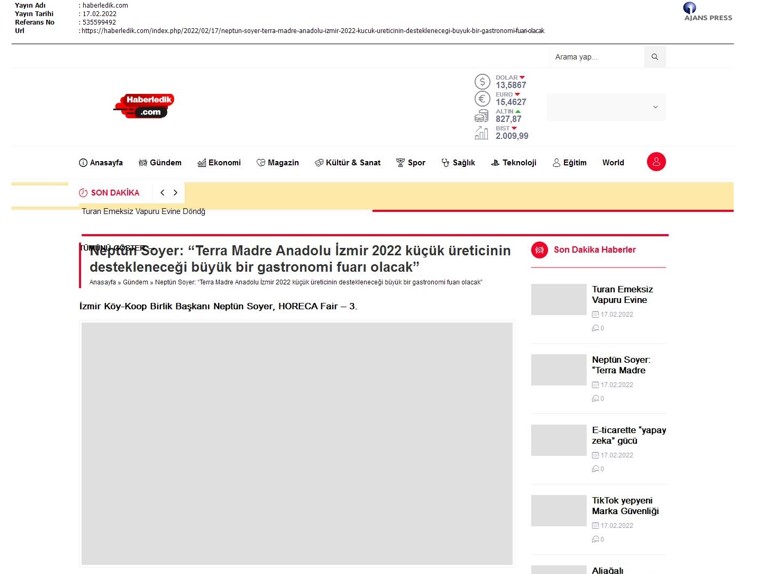Open the Gündem menu item
The image size is (757, 574).
(x=160, y=163)
